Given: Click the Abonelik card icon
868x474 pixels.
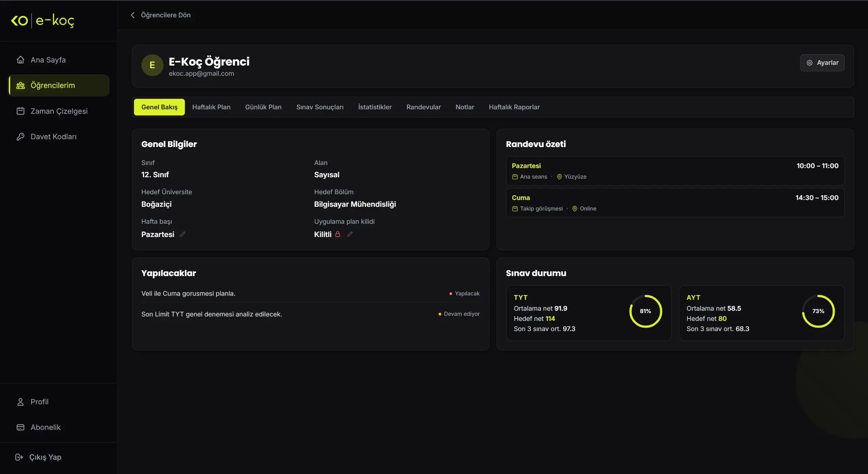Looking at the screenshot, I should pos(20,427).
